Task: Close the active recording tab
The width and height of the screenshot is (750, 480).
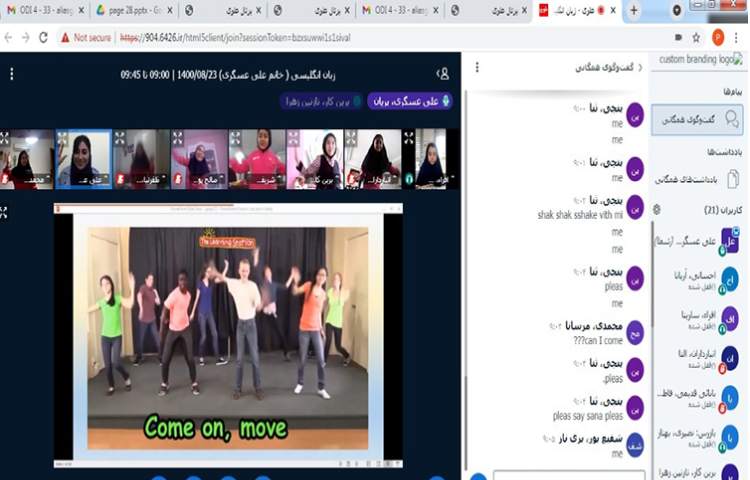Action: 613,11
